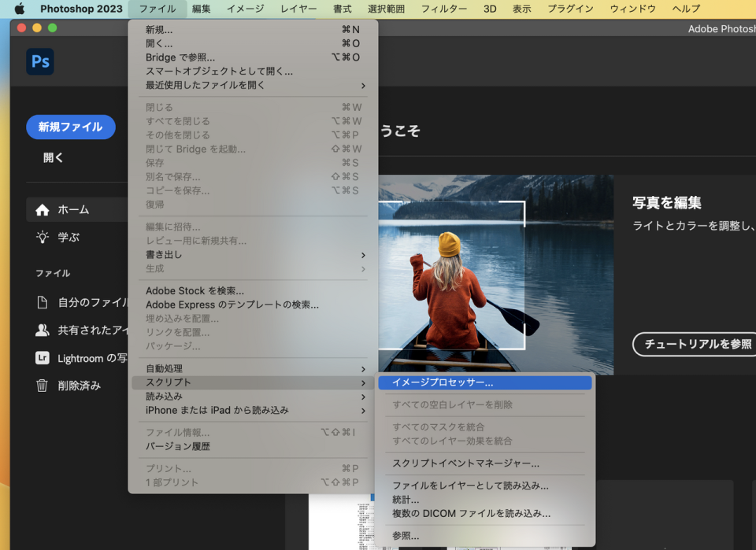
Task: Click the 自分のファイル document icon
Action: (43, 302)
